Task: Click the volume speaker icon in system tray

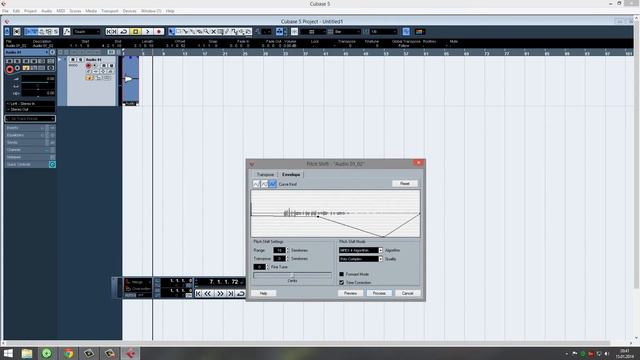Action: tap(607, 354)
